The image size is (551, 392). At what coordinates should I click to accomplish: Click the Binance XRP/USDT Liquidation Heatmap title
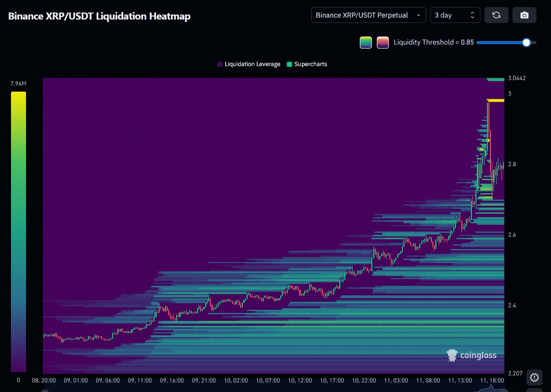(100, 16)
